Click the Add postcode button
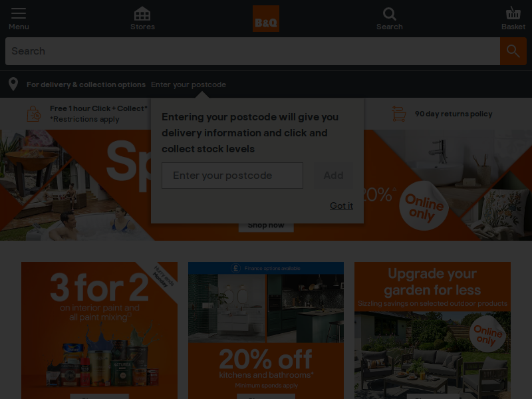The height and width of the screenshot is (399, 532). (x=334, y=176)
